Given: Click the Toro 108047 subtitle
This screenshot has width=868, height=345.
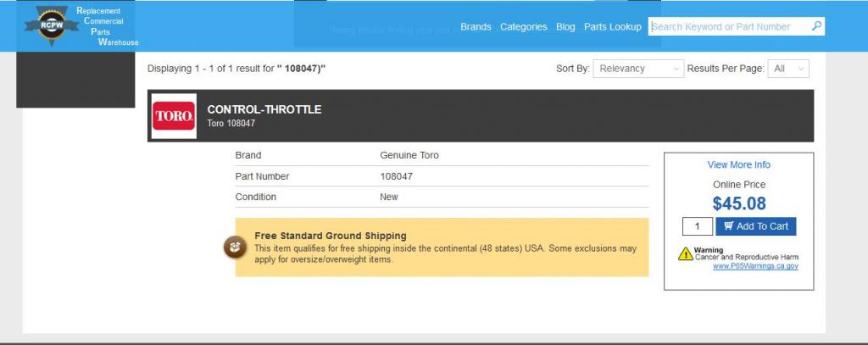Looking at the screenshot, I should [231, 124].
